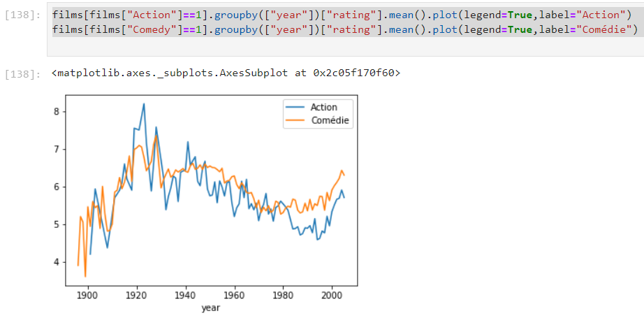Click the orange Comédie line swatch in legend
This screenshot has width=644, height=316.
(296, 120)
